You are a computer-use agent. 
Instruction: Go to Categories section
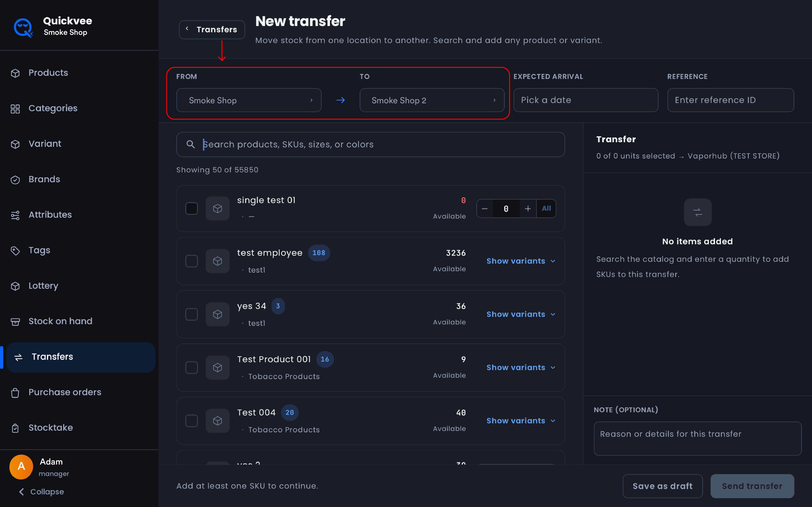53,108
